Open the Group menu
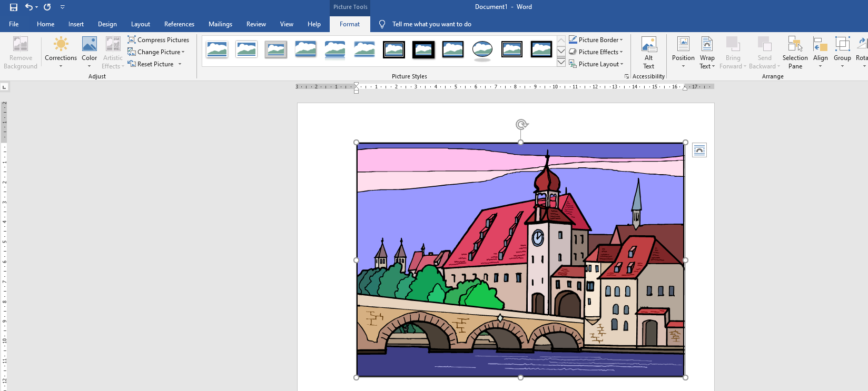The image size is (868, 391). click(x=842, y=53)
